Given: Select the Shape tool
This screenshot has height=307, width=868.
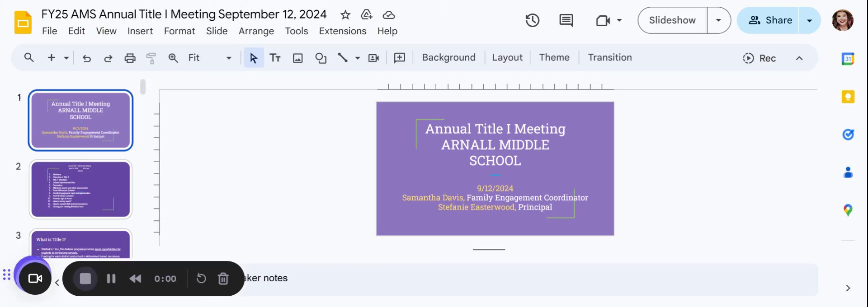Looking at the screenshot, I should 321,58.
